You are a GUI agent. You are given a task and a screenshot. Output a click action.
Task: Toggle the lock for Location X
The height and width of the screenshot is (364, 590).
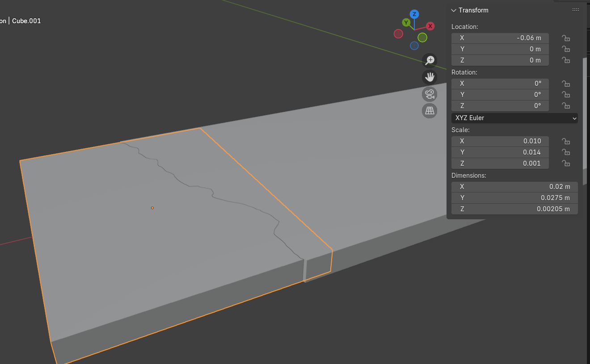point(566,38)
